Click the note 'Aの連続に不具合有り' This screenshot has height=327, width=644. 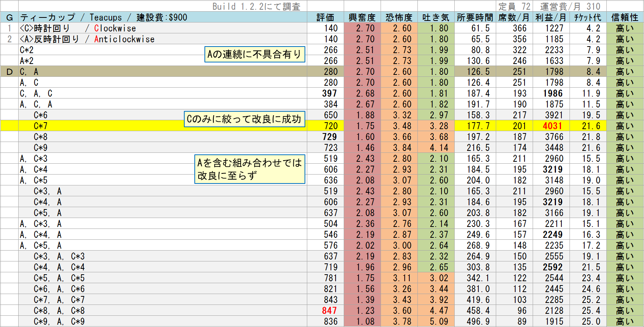(255, 54)
